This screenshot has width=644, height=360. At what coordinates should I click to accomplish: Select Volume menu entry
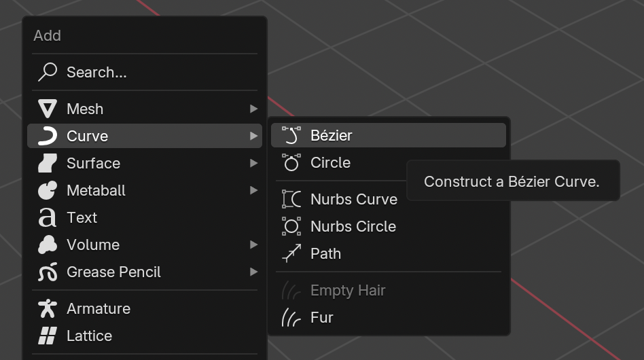point(145,245)
